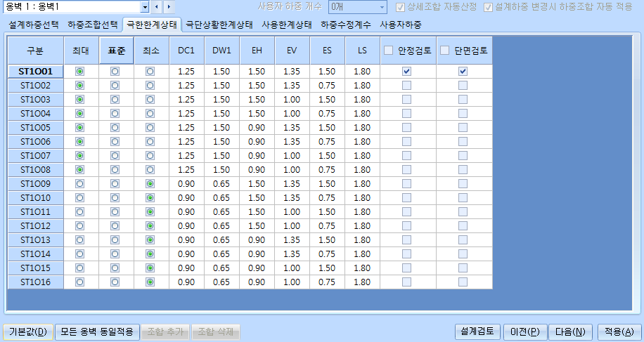Click the 최대 column header
Screen dimensions: 644x342
pyautogui.click(x=82, y=51)
